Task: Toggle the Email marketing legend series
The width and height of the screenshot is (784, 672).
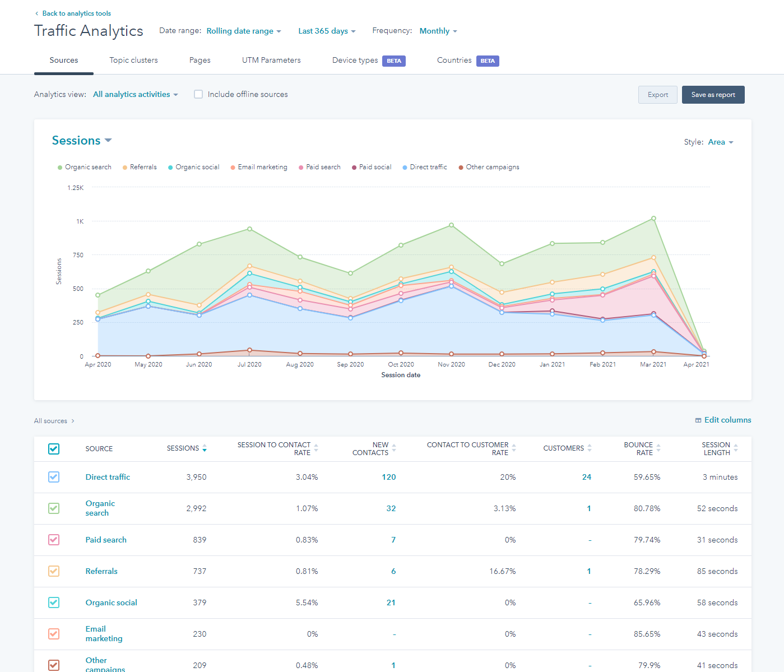Action: coord(258,167)
